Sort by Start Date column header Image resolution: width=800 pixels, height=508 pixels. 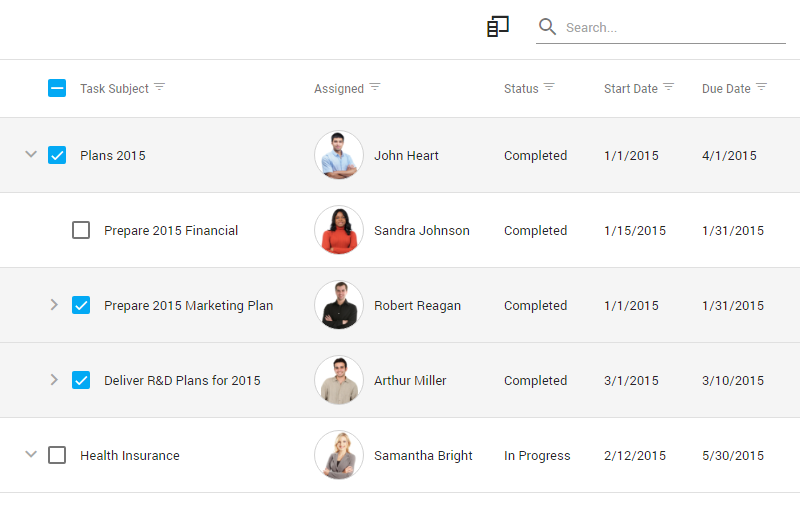click(x=631, y=89)
